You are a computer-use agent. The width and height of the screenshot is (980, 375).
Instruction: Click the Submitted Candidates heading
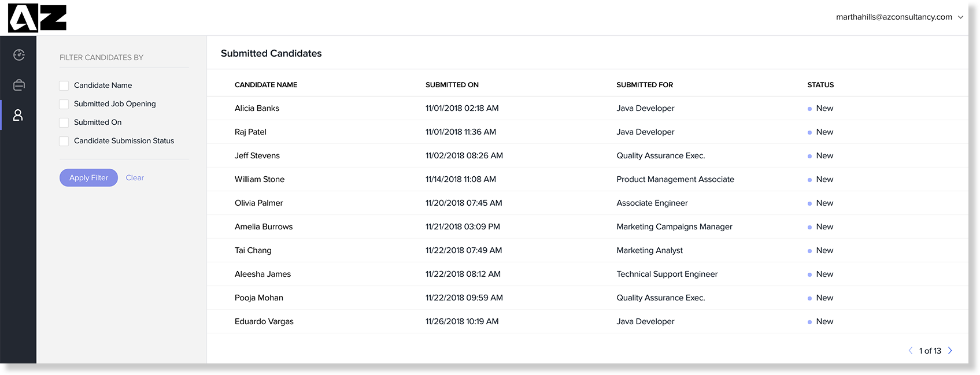coord(271,53)
